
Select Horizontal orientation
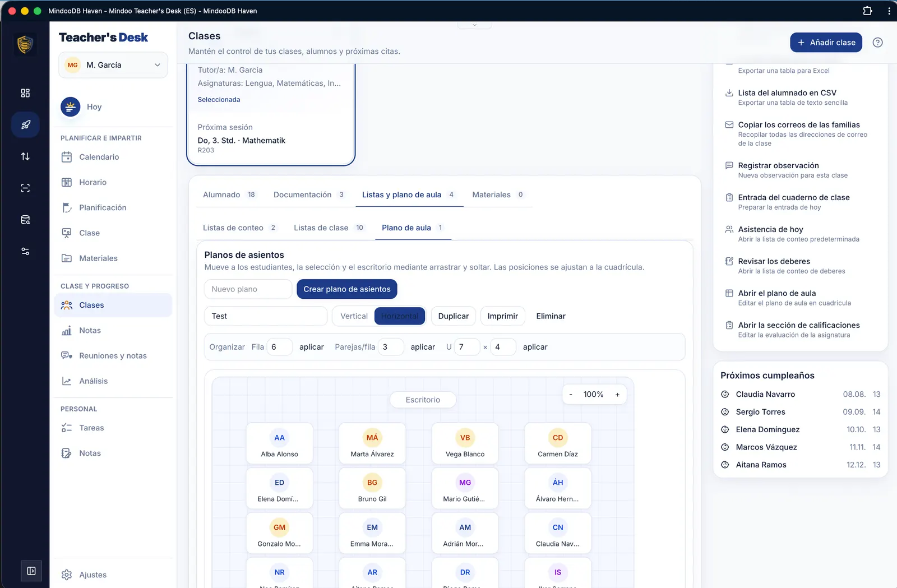point(399,316)
